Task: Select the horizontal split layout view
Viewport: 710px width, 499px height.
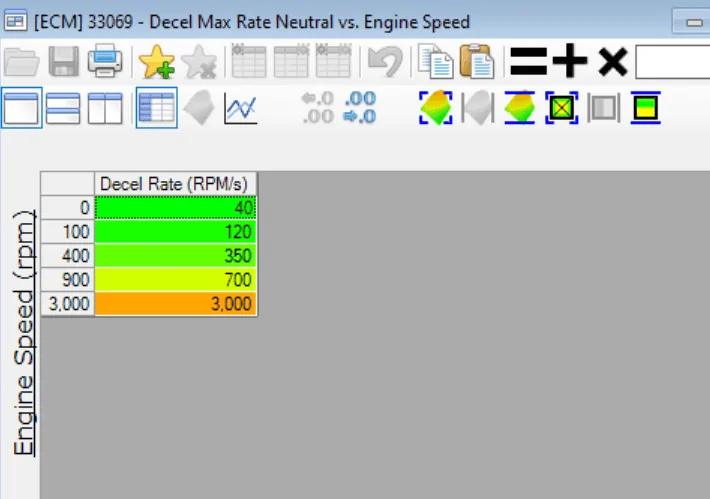Action: pyautogui.click(x=63, y=108)
